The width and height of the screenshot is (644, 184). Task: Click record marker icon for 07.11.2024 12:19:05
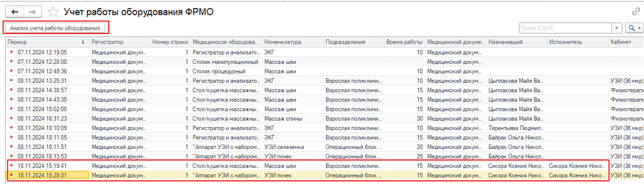pos(11,52)
